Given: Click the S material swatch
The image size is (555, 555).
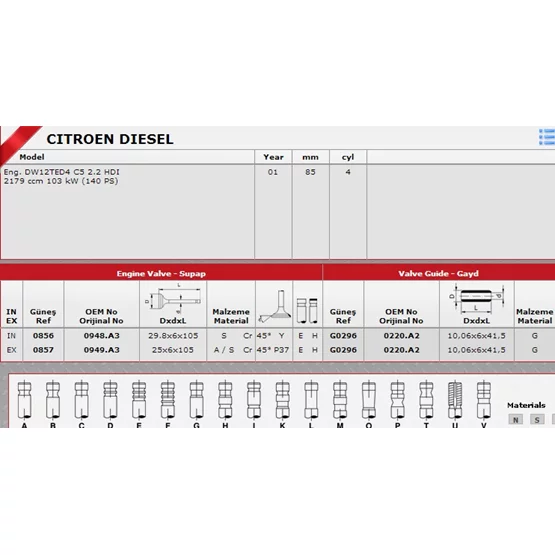Looking at the screenshot, I should (x=537, y=420).
